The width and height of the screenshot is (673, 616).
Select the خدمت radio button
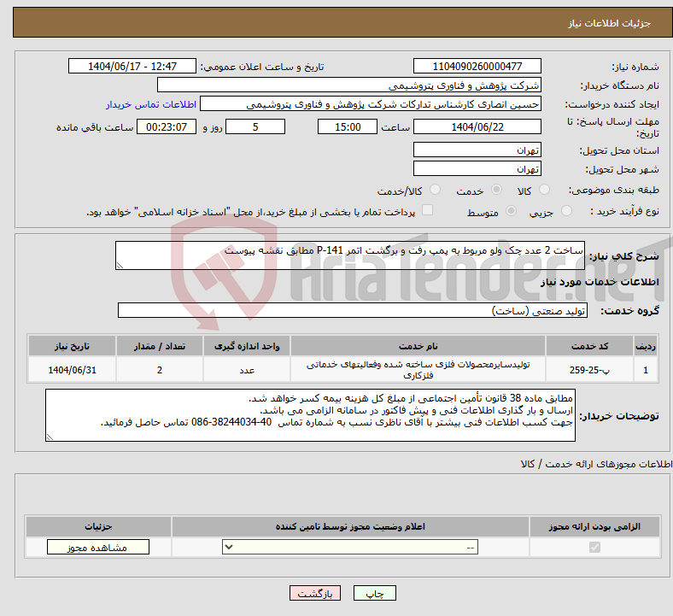tap(496, 190)
